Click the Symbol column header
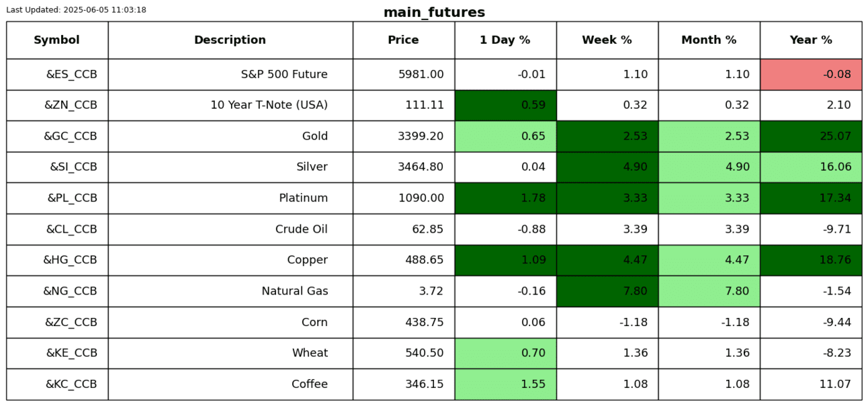Screen dimensions: 868x406 [x=57, y=40]
